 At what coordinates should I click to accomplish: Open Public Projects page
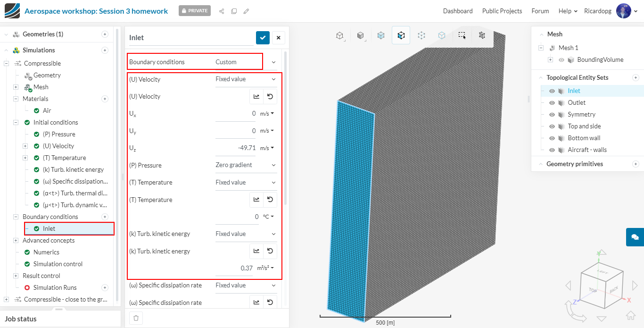coord(502,11)
